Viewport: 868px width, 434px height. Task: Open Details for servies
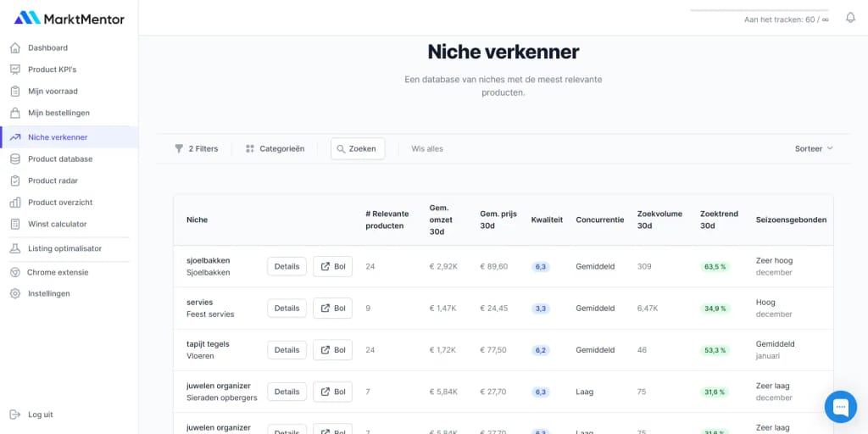click(287, 309)
